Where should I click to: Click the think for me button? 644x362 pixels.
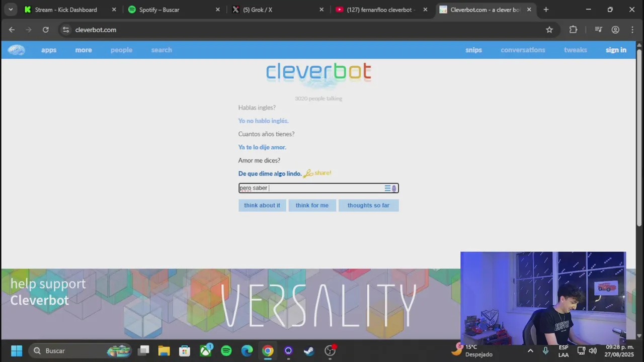click(312, 205)
